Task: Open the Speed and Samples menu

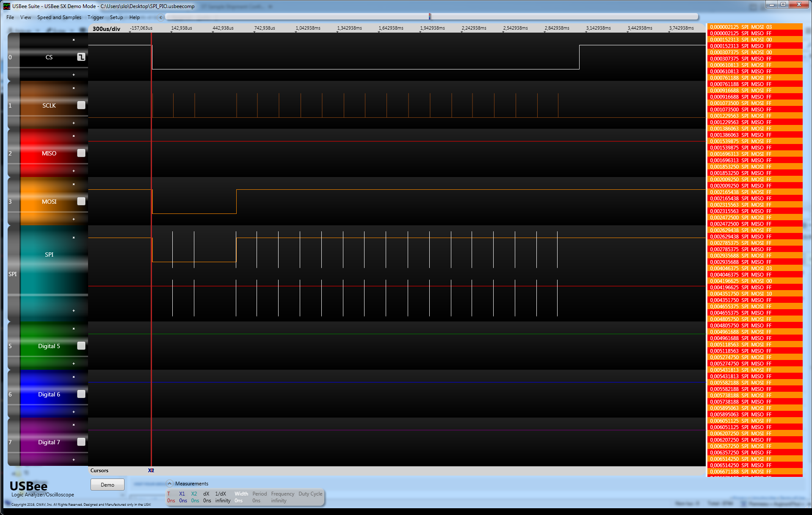Action: point(59,17)
